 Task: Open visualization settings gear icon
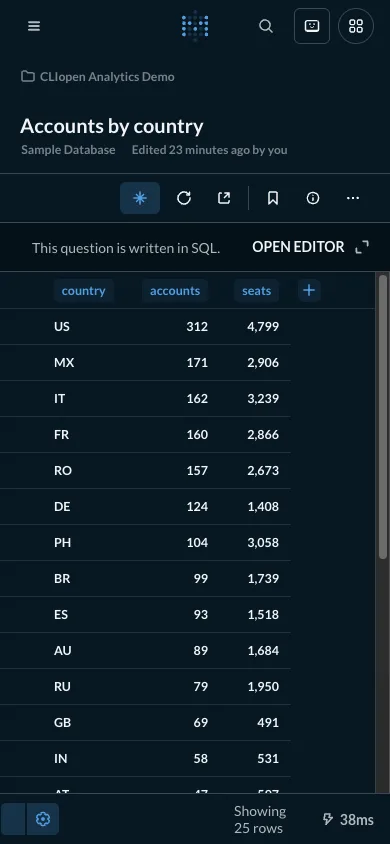click(x=42, y=819)
